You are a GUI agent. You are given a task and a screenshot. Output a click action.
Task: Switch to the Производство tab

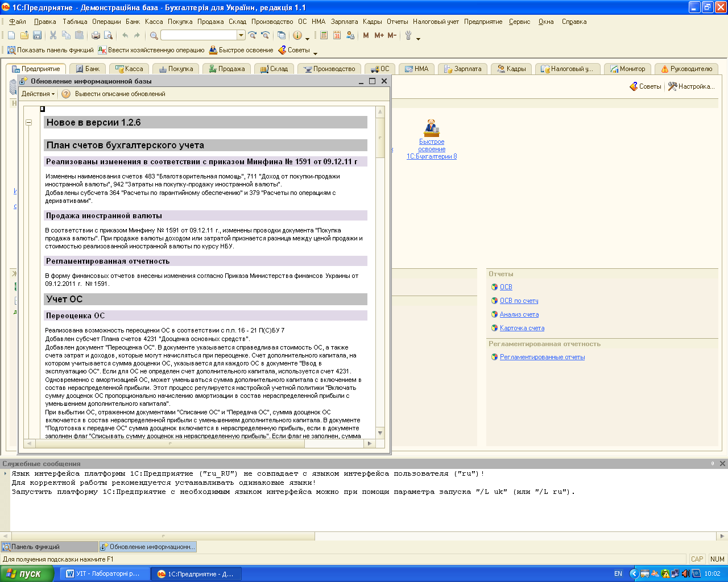pos(329,69)
